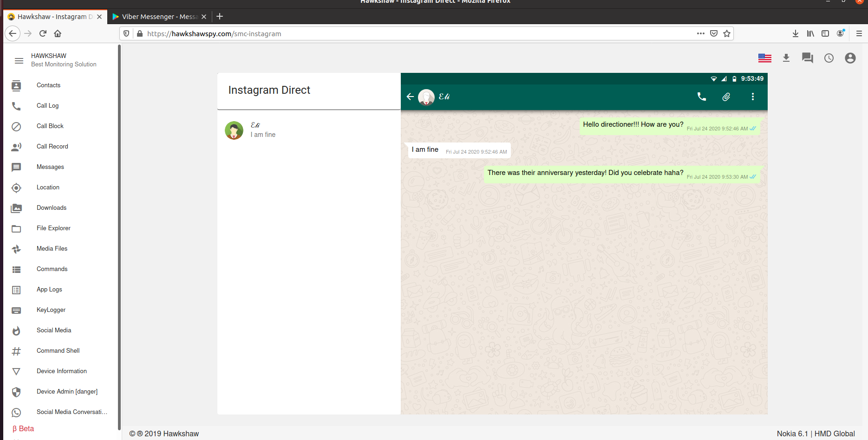
Task: Click the browser URL address field
Action: click(418, 33)
